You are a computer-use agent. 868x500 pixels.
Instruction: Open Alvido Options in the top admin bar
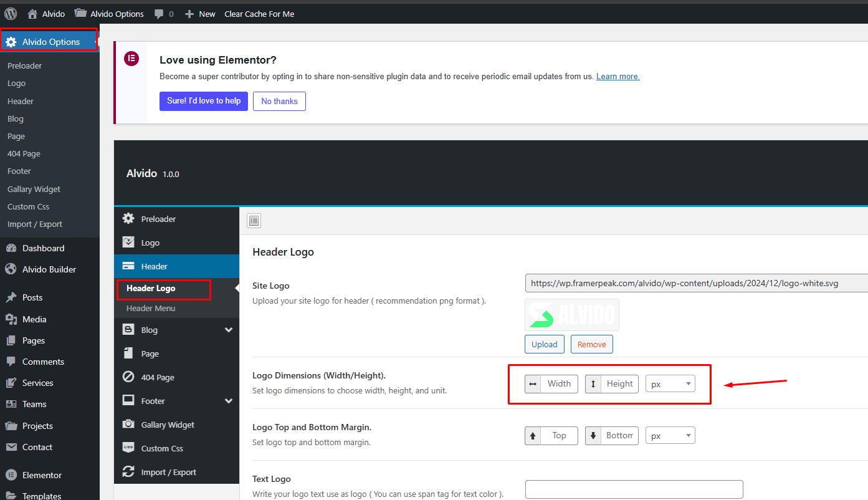coord(109,14)
